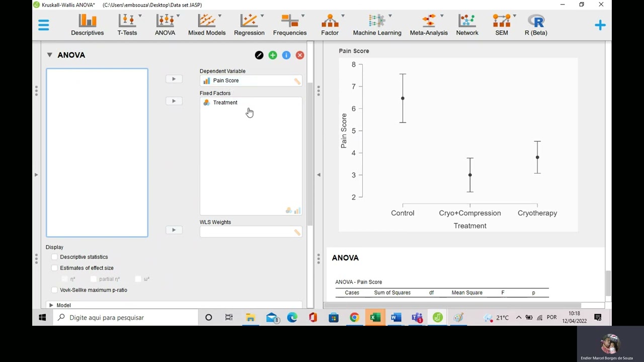The image size is (644, 362).
Task: Click arrow to assign Fixed Factors
Action: pyautogui.click(x=174, y=101)
